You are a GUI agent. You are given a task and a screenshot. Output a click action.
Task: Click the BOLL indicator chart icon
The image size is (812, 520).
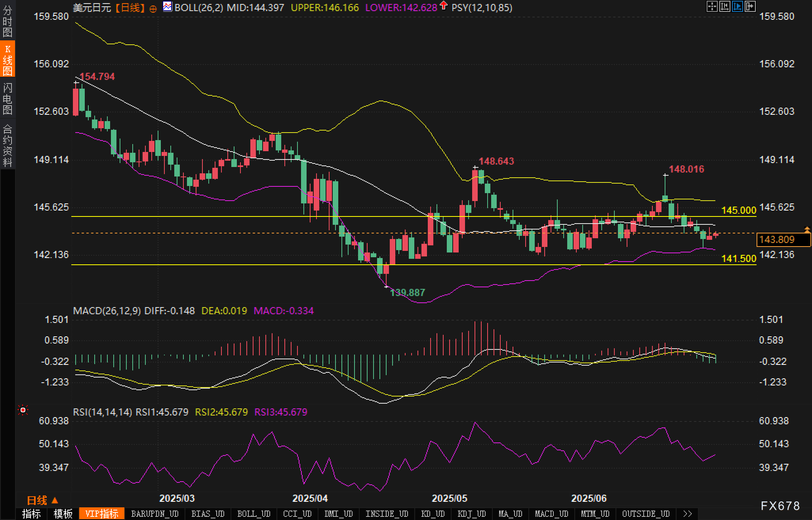(168, 7)
